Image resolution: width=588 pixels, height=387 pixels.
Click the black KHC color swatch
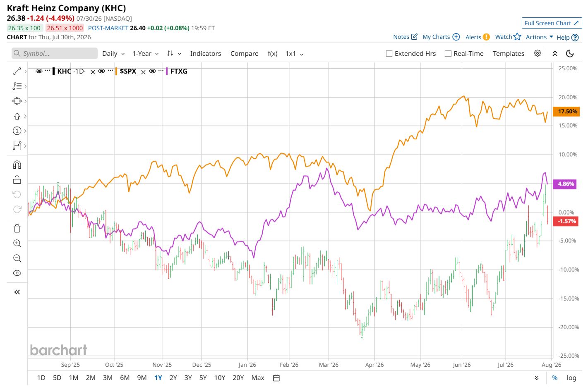(x=53, y=71)
